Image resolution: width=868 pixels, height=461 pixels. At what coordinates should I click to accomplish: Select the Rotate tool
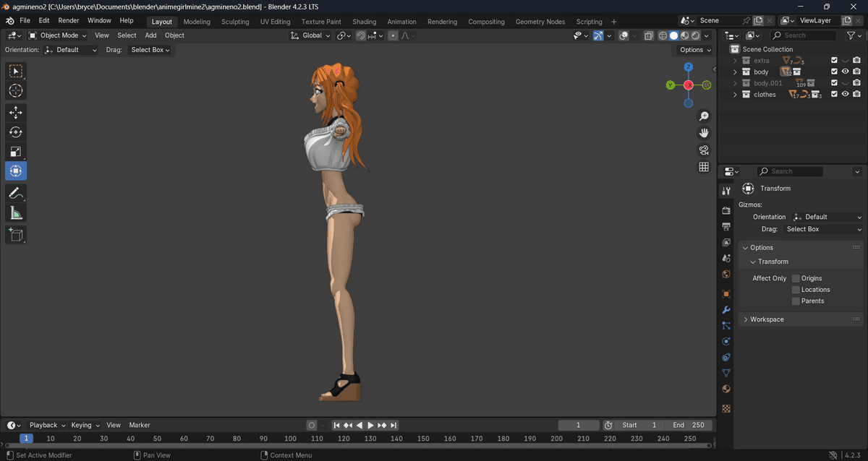click(x=16, y=132)
